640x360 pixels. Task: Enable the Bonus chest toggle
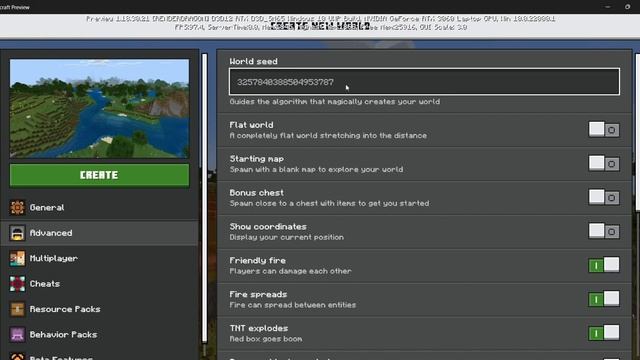[x=604, y=197]
